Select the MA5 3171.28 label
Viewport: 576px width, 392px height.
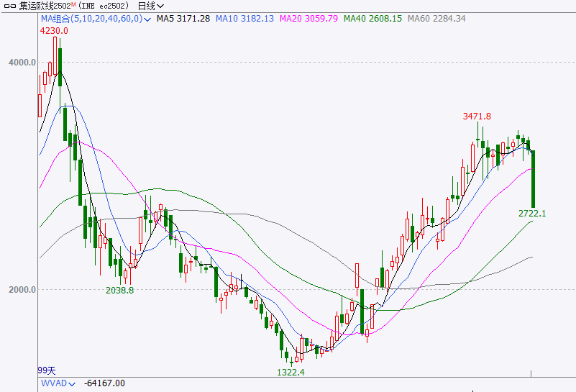pos(183,19)
